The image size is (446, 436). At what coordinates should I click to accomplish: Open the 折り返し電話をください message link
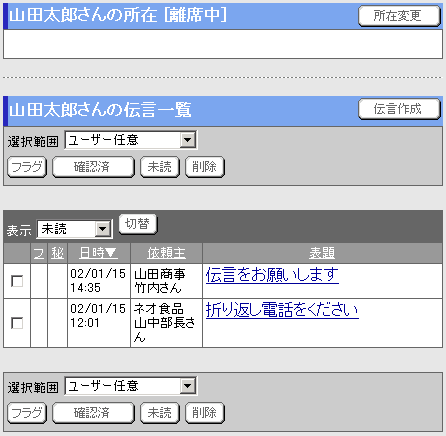pyautogui.click(x=282, y=310)
